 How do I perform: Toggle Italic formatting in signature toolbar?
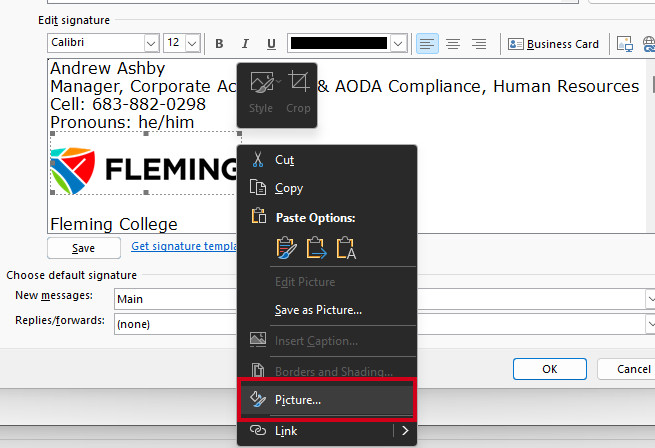click(x=245, y=44)
